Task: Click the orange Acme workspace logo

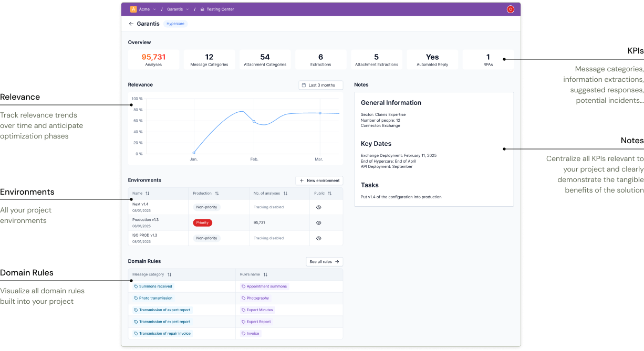Action: 133,9
